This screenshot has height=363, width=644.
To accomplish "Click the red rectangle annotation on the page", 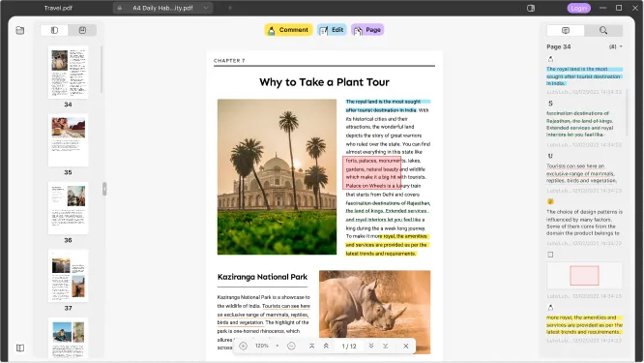I will tap(371, 172).
